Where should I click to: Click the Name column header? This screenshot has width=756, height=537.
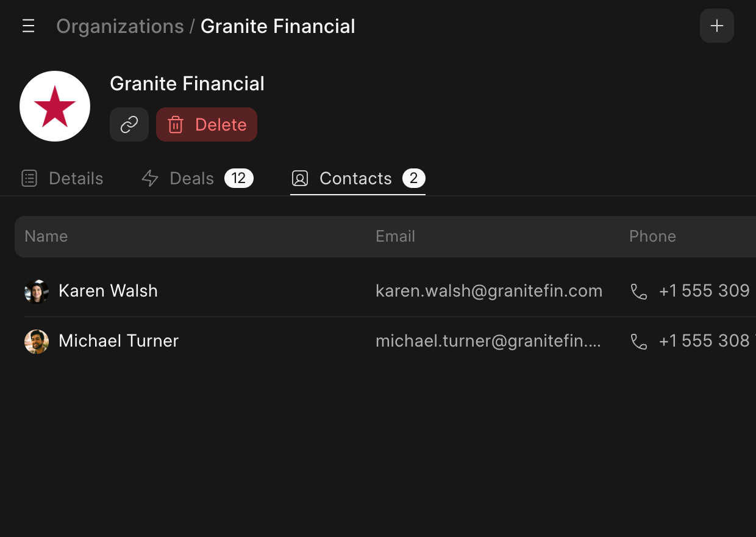tap(46, 236)
